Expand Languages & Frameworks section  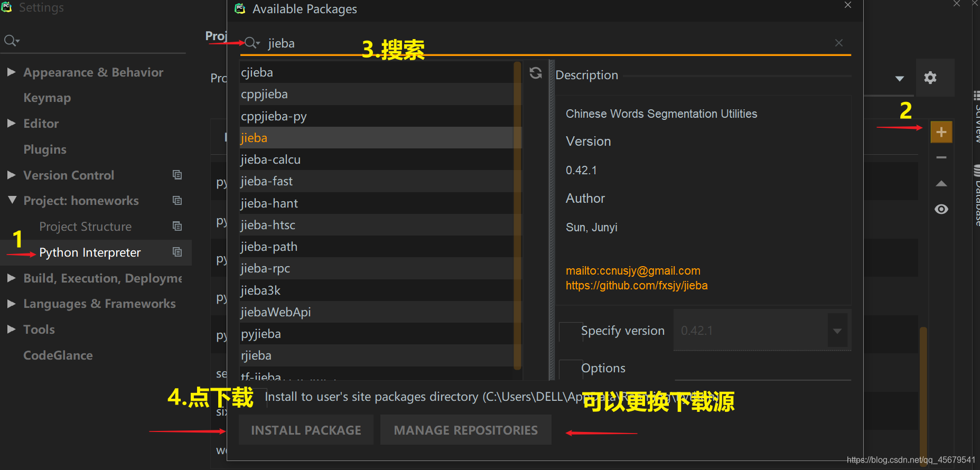click(x=11, y=303)
